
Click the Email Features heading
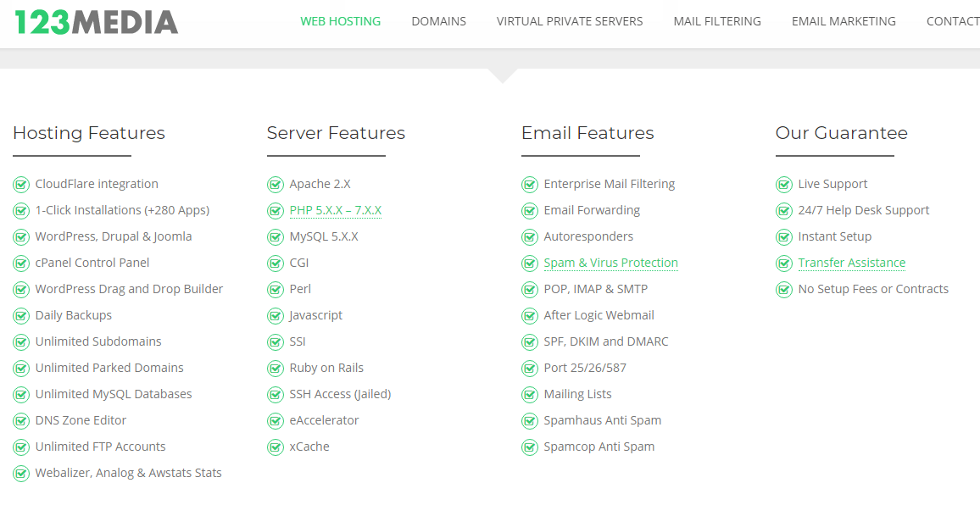[587, 133]
